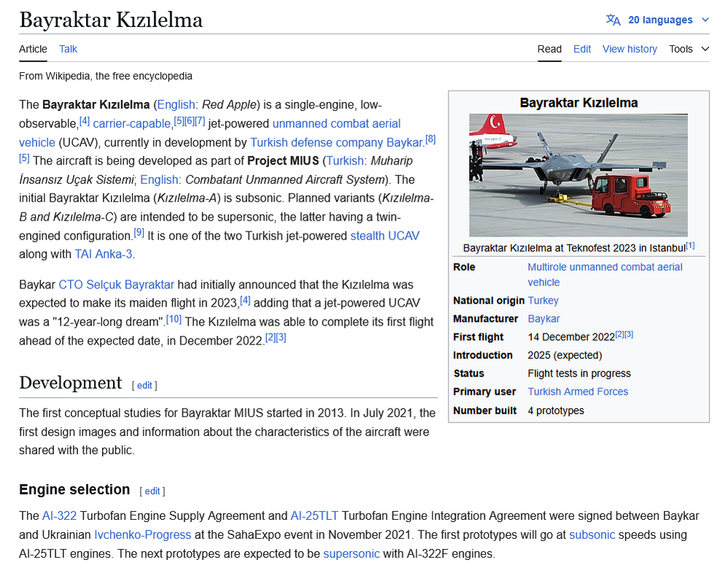728x584 pixels.
Task: Open the AI-25TLT link
Action: 314,515
